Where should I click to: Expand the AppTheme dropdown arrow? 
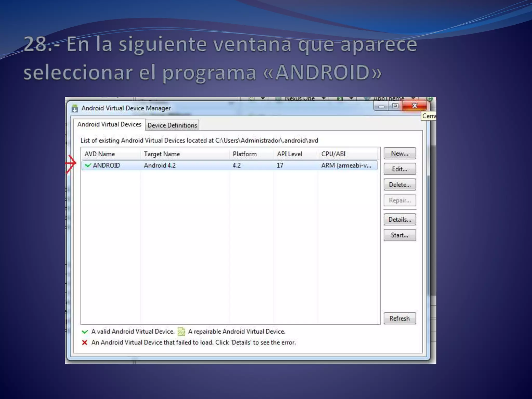413,98
